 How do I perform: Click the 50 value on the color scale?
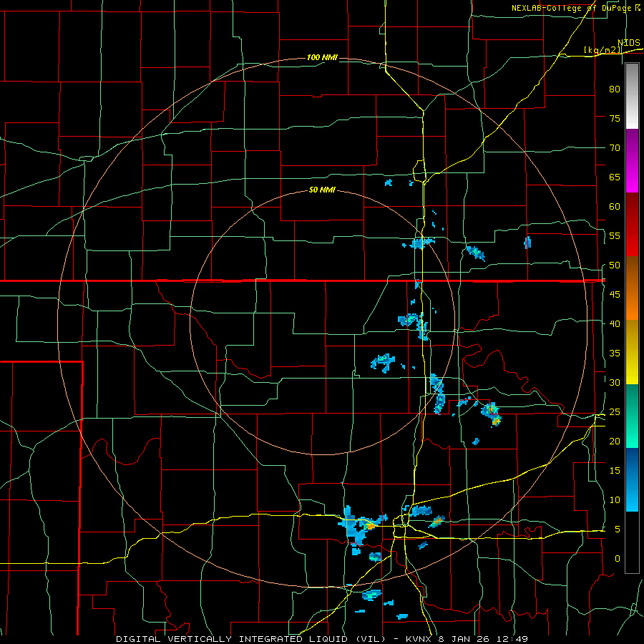(615, 265)
